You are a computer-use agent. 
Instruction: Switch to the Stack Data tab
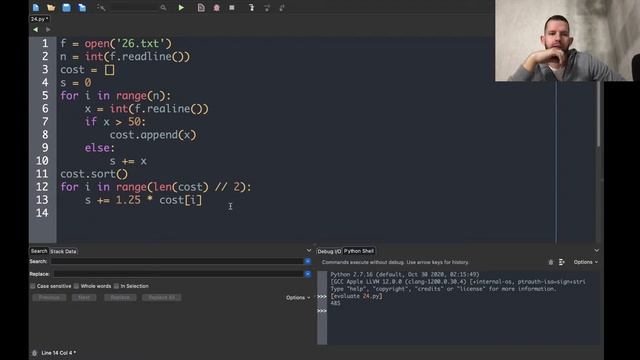point(63,251)
